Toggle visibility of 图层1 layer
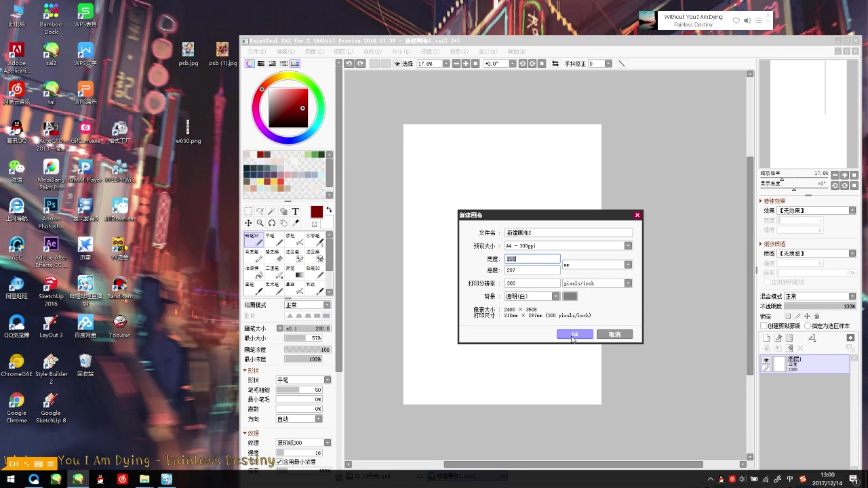The height and width of the screenshot is (488, 868). click(766, 361)
